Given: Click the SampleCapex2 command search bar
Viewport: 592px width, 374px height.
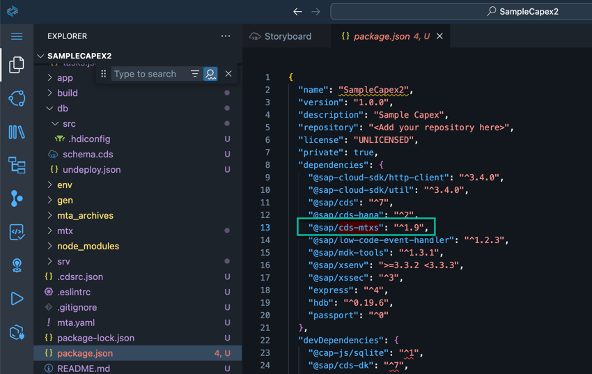Looking at the screenshot, I should (461, 12).
